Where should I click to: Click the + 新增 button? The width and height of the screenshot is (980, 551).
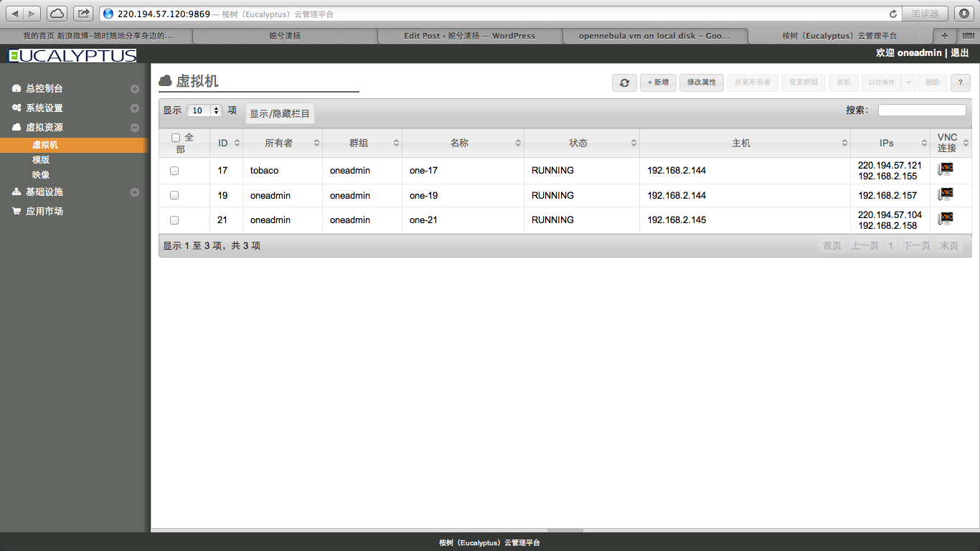pyautogui.click(x=658, y=83)
